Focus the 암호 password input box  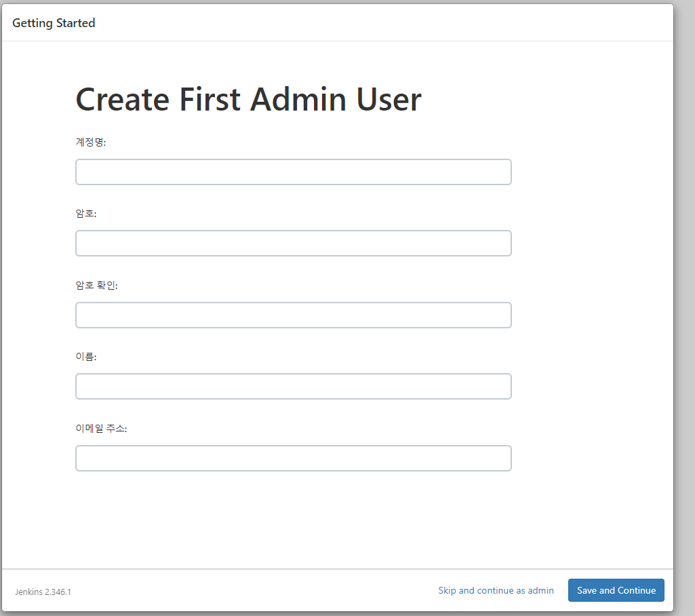coord(293,243)
